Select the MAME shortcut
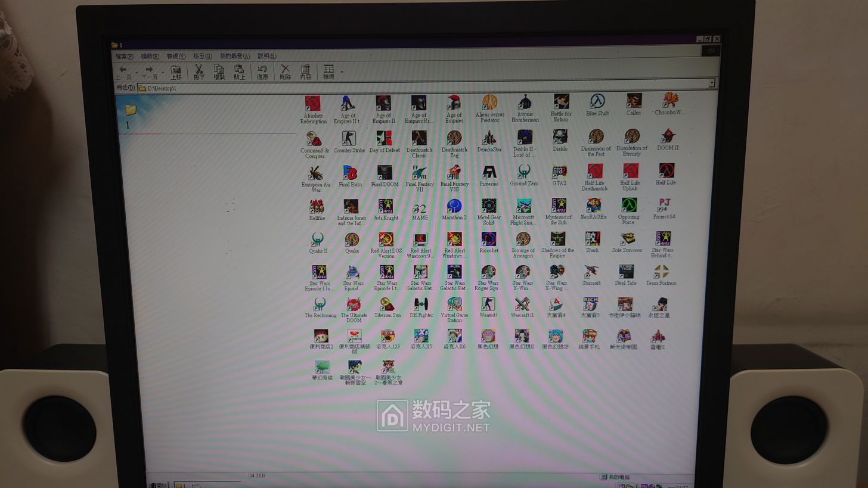The height and width of the screenshot is (488, 868). coord(420,210)
